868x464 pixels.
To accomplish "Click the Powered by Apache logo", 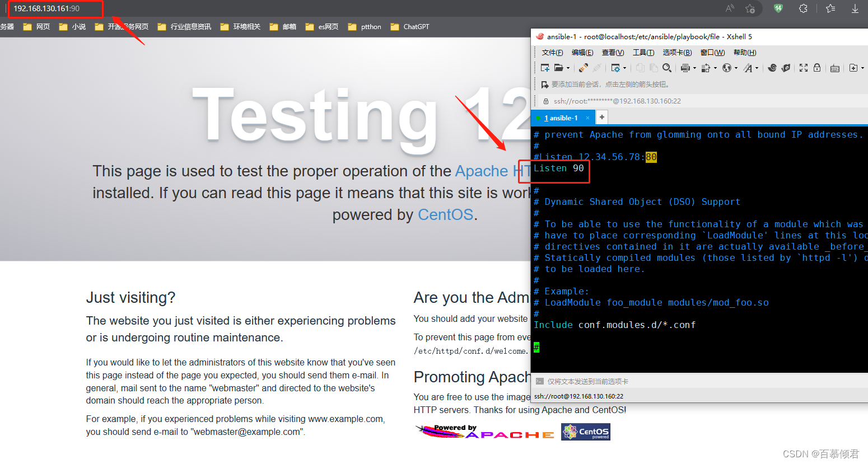I will pyautogui.click(x=485, y=432).
